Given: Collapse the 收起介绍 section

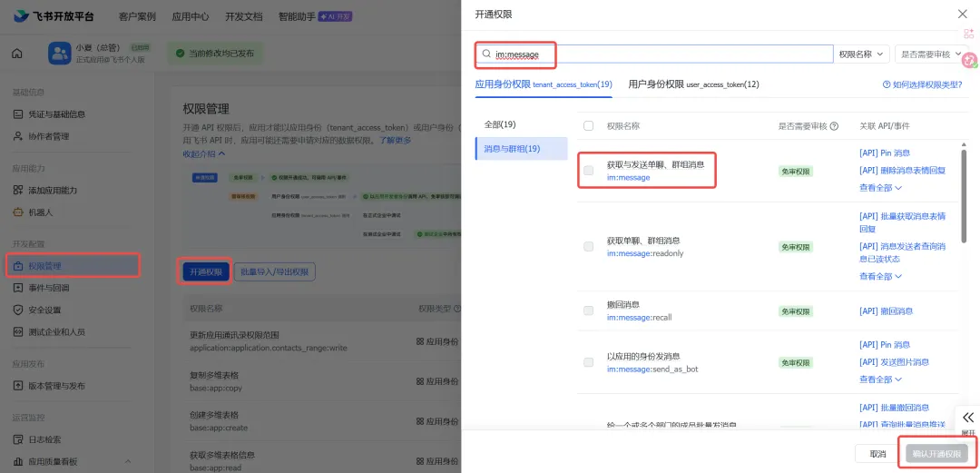Looking at the screenshot, I should (204, 153).
